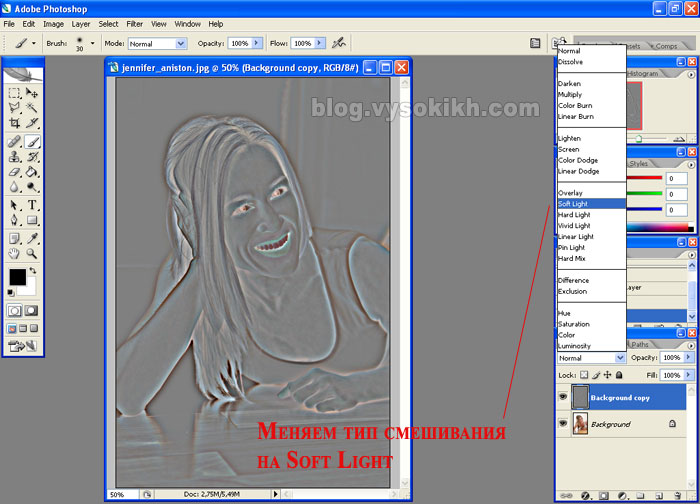The width and height of the screenshot is (700, 504).
Task: Select the Dodge tool
Action: click(32, 187)
